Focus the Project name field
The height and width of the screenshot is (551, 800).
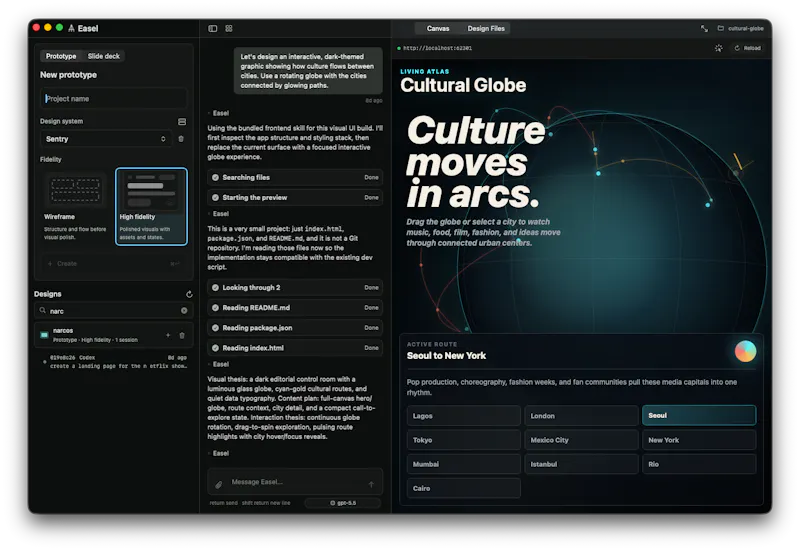[x=113, y=98]
